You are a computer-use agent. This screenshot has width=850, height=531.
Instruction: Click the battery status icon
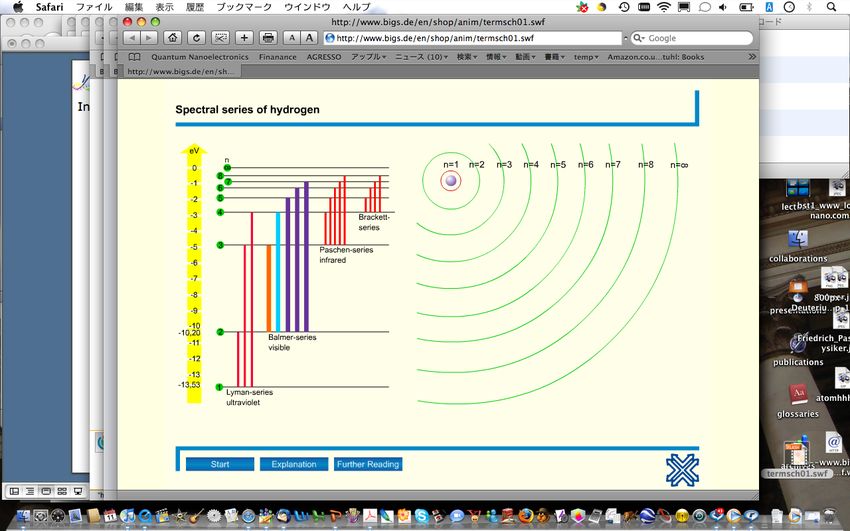coord(746,7)
